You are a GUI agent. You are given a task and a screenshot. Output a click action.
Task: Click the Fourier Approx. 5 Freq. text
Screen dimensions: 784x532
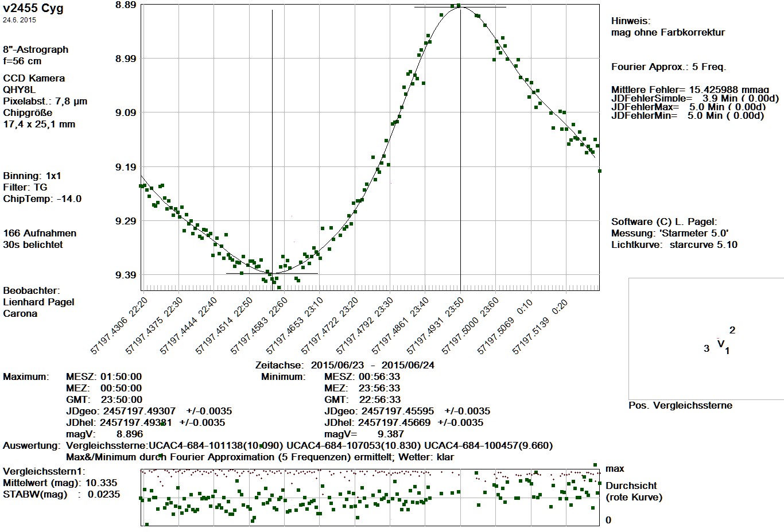669,67
